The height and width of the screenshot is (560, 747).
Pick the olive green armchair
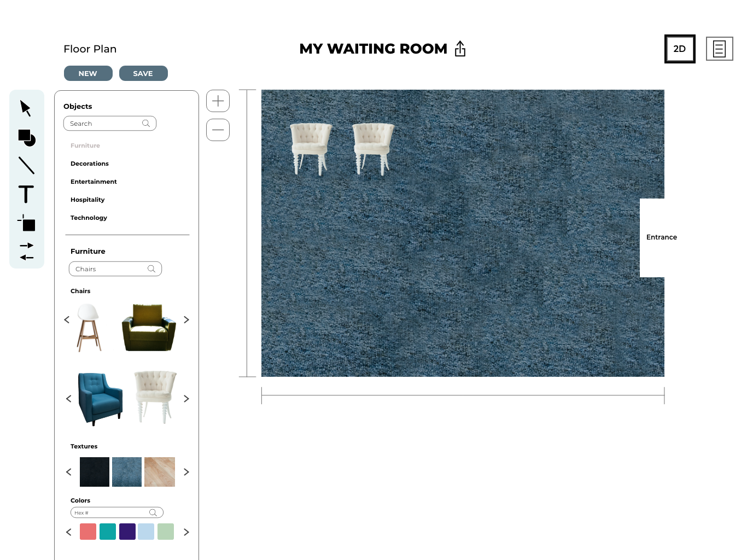click(x=149, y=328)
